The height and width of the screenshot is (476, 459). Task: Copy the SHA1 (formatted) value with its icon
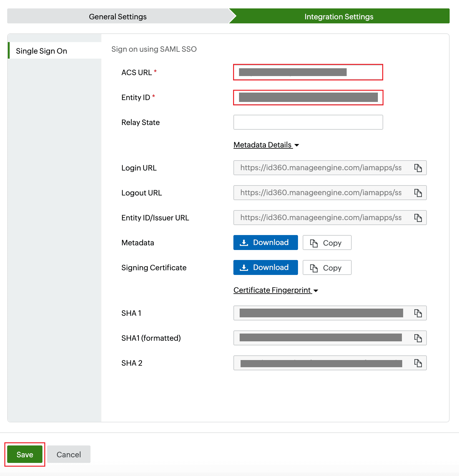click(418, 338)
